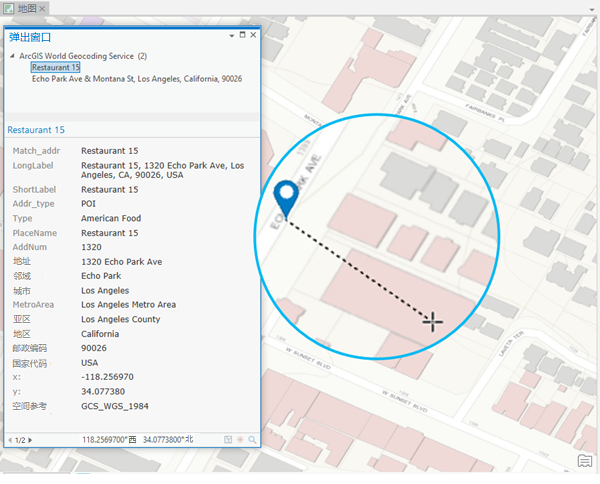Image resolution: width=600 pixels, height=484 pixels.
Task: Click the zoom to feature magnifier icon
Action: click(252, 440)
